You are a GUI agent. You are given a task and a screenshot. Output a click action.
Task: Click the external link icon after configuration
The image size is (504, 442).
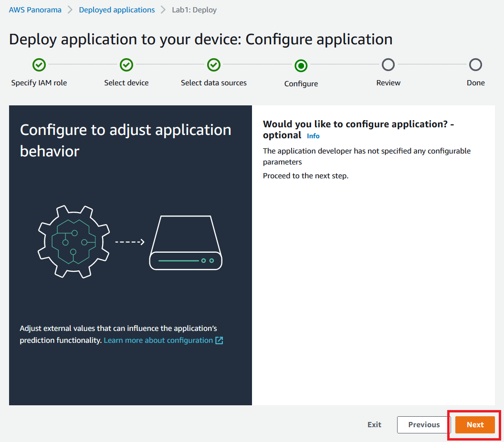tap(219, 340)
